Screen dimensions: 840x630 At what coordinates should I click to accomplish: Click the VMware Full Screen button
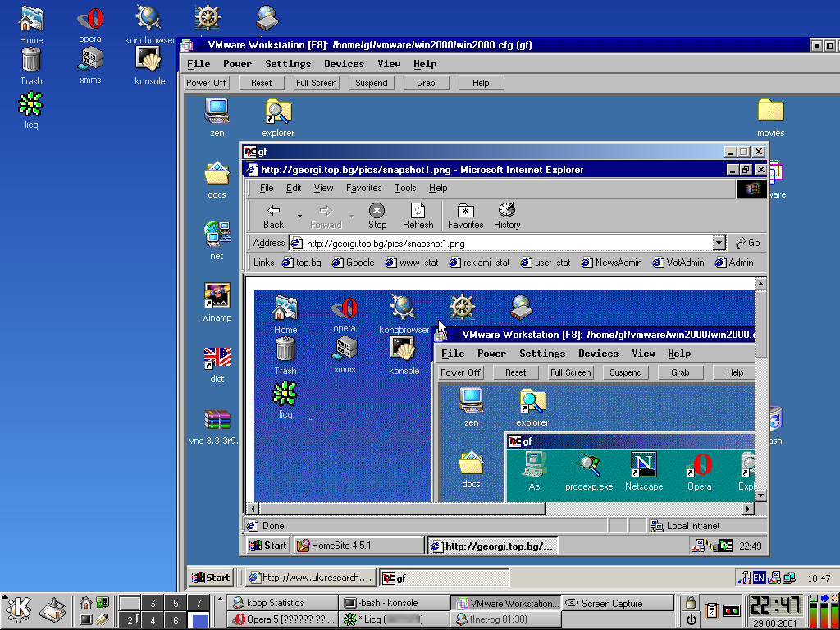[317, 83]
